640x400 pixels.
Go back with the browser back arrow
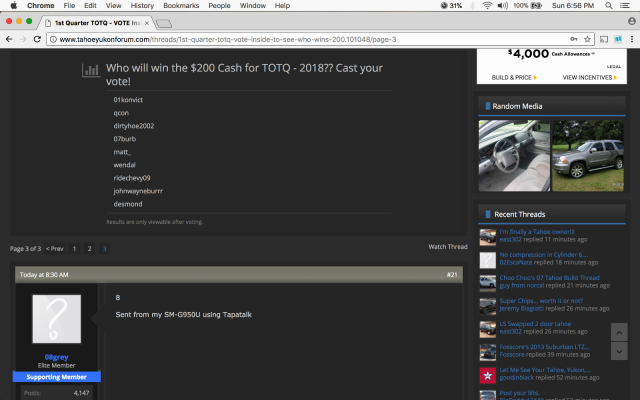9,39
